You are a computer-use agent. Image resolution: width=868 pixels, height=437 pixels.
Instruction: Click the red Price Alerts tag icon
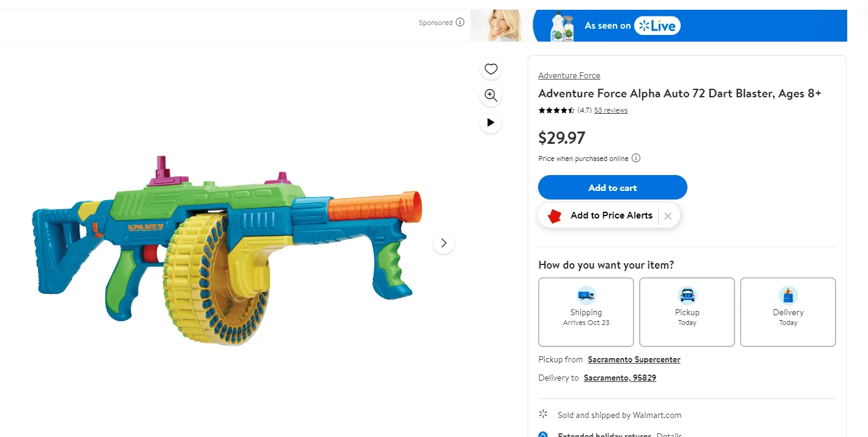click(x=555, y=216)
